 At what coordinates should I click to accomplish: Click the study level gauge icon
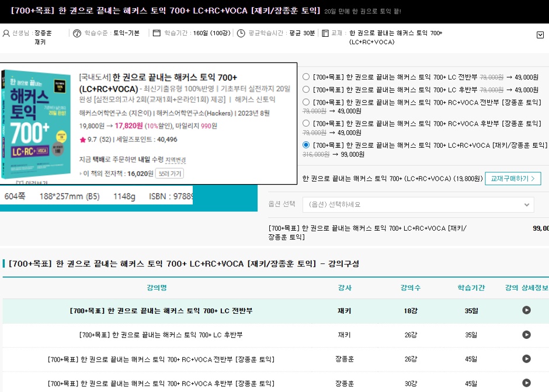point(77,33)
